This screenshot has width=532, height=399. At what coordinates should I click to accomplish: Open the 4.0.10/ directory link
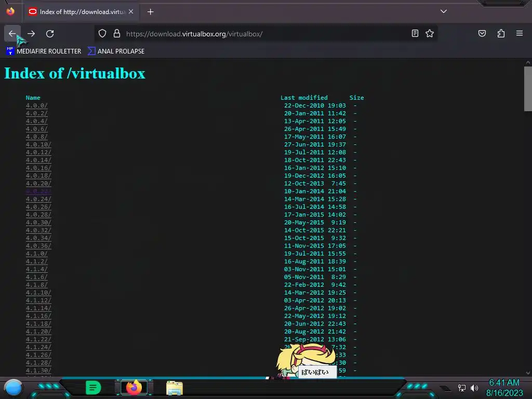click(38, 144)
